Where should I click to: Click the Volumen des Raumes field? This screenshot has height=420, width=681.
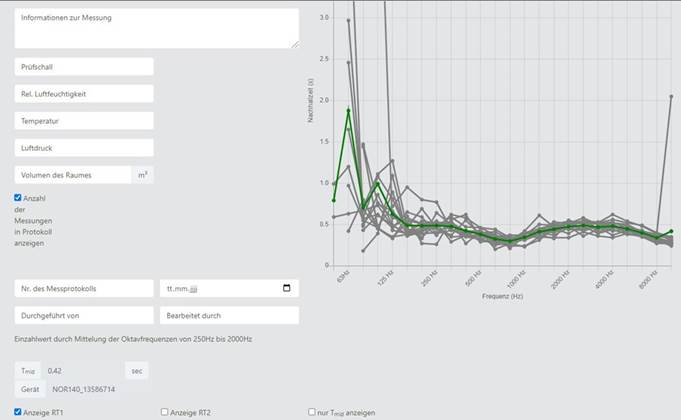(x=72, y=175)
